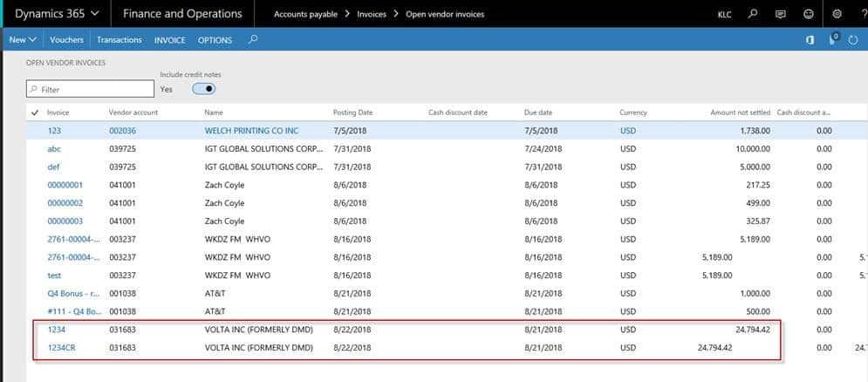Sort by the Vendor account column header
This screenshot has width=868, height=382.
133,113
